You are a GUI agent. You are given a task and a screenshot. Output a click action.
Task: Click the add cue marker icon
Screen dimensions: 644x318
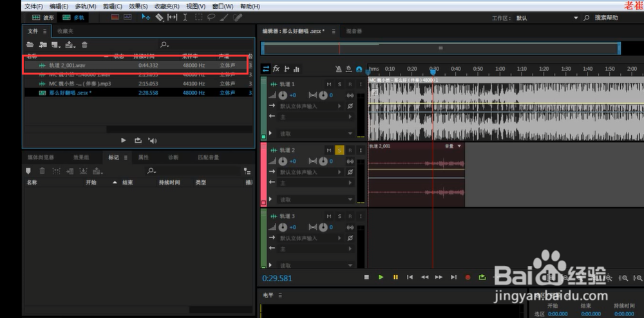28,171
